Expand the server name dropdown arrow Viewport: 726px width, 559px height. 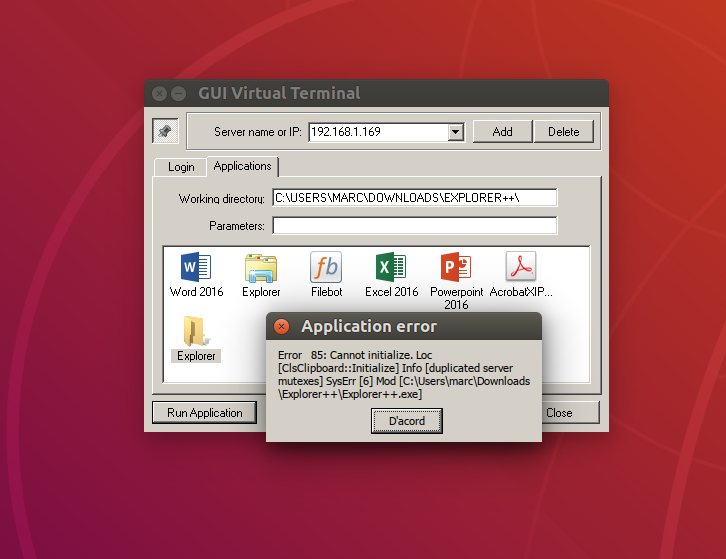(455, 132)
